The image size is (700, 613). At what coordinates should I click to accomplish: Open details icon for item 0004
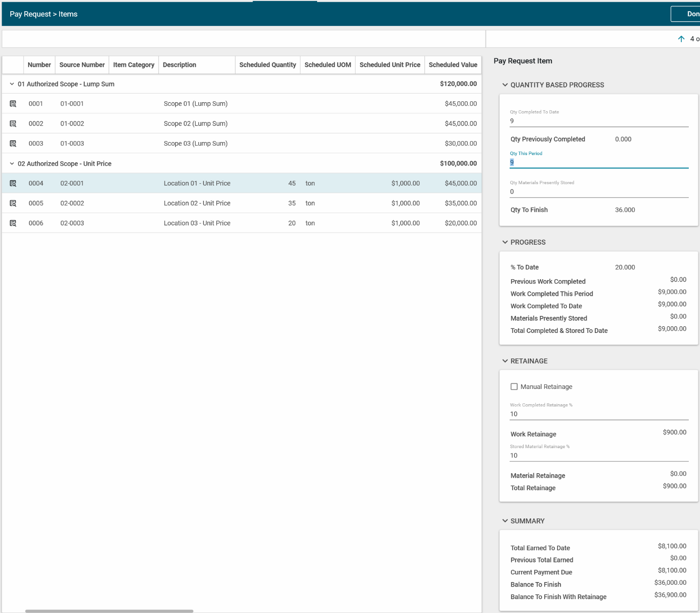pos(13,183)
